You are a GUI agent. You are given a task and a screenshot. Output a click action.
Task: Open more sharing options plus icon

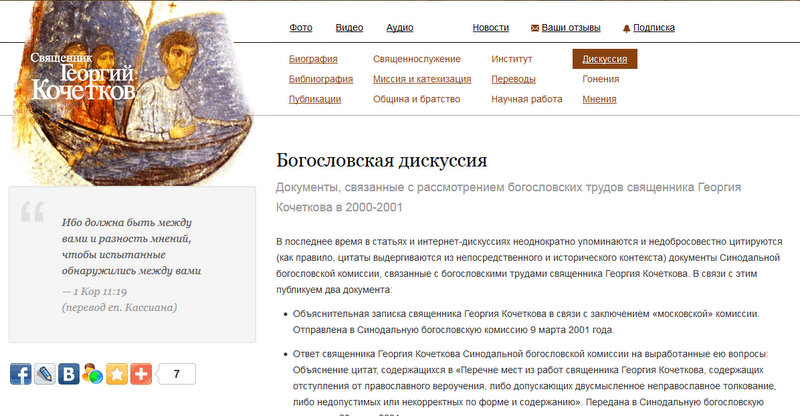(141, 374)
